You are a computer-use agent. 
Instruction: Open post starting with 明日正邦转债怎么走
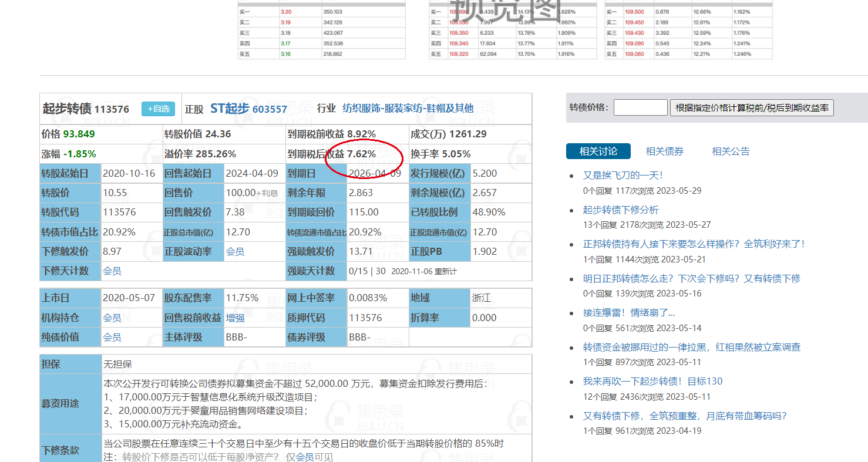click(692, 278)
